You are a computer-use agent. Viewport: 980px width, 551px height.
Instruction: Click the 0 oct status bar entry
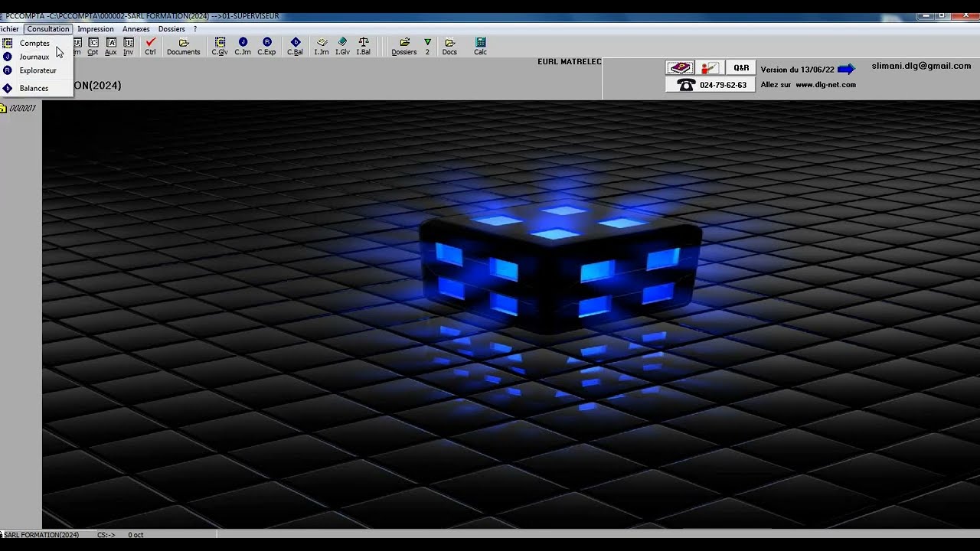tap(136, 535)
